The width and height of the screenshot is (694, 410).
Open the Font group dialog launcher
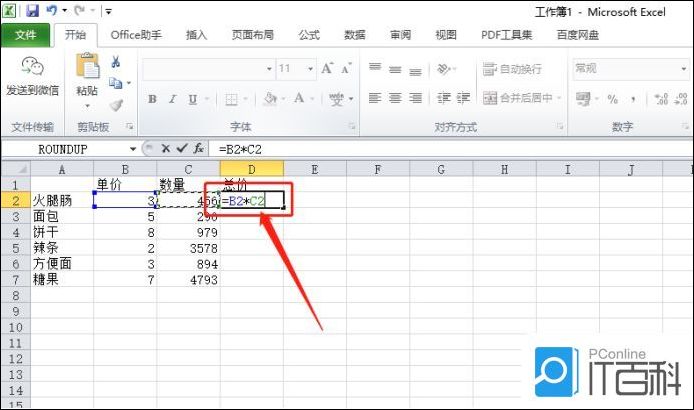[x=352, y=127]
